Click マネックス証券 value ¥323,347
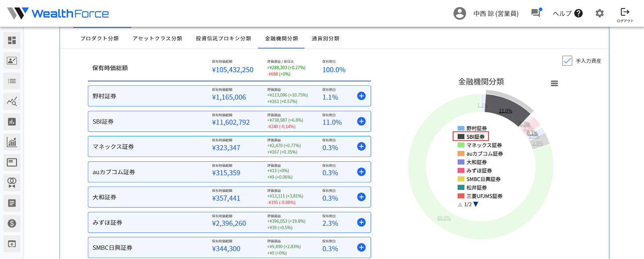Image resolution: width=644 pixels, height=259 pixels. click(x=226, y=148)
